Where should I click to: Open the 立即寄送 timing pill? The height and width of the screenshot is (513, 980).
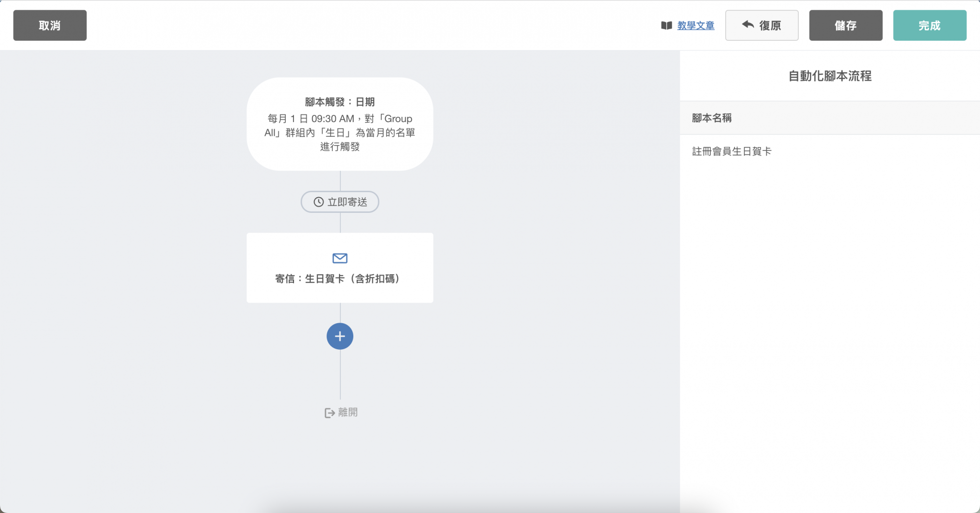coord(340,202)
